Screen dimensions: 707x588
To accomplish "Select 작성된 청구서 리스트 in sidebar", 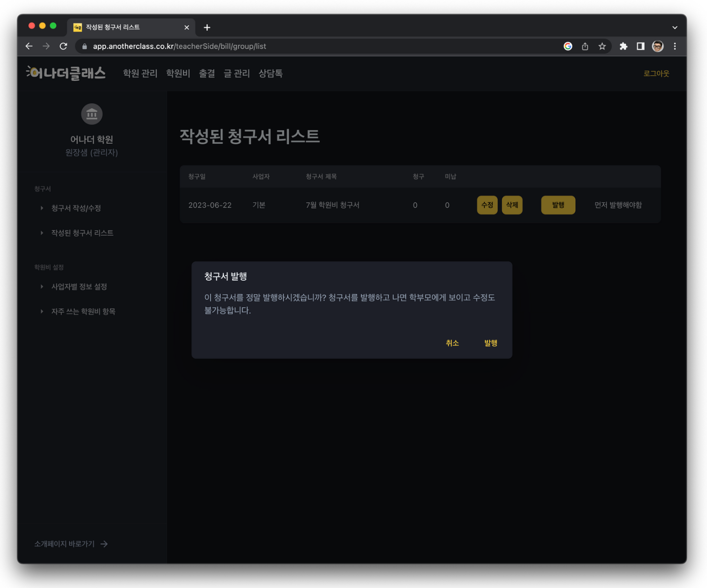I will [x=82, y=233].
